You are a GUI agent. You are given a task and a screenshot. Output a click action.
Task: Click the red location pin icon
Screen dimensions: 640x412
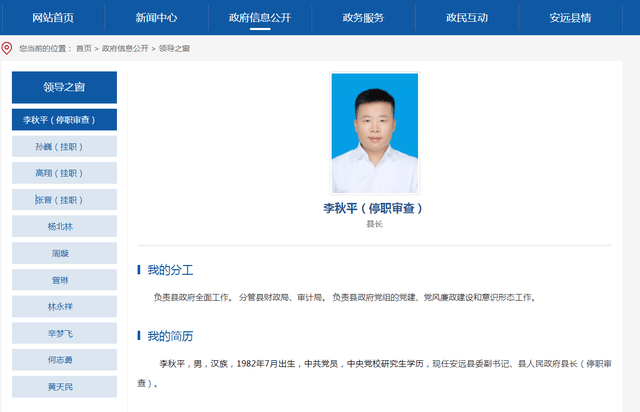point(7,48)
